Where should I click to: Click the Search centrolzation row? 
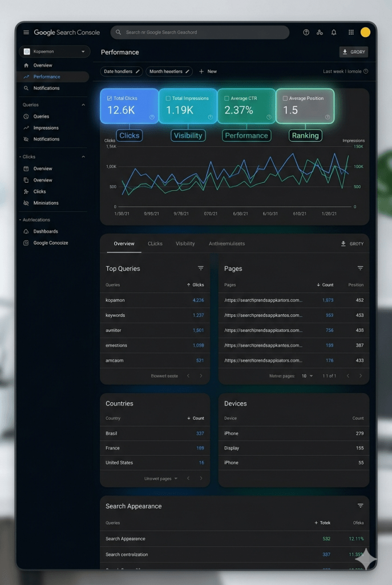pyautogui.click(x=235, y=554)
